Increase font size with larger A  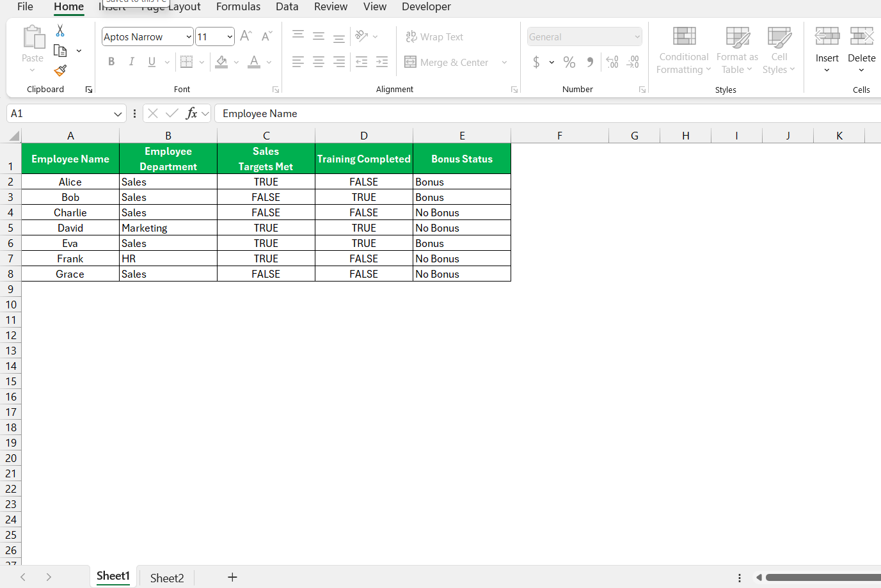246,36
